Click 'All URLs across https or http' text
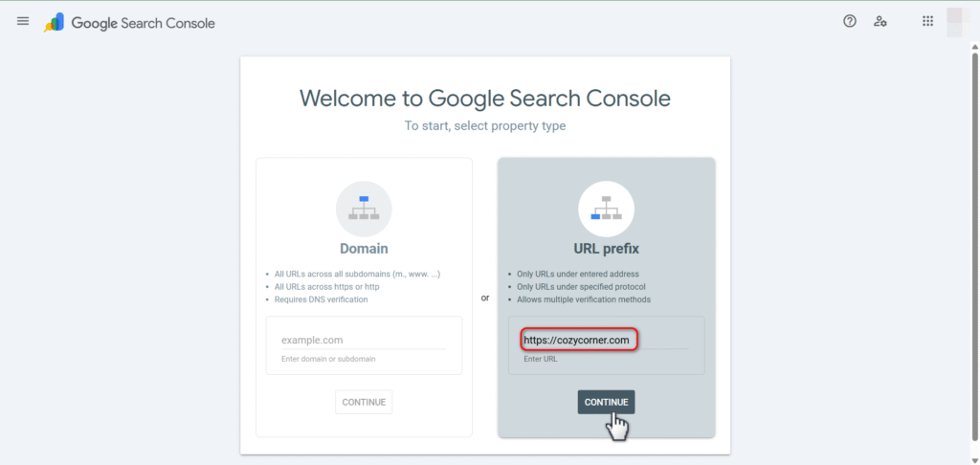Screen dimensions: 980x465 pyautogui.click(x=327, y=287)
